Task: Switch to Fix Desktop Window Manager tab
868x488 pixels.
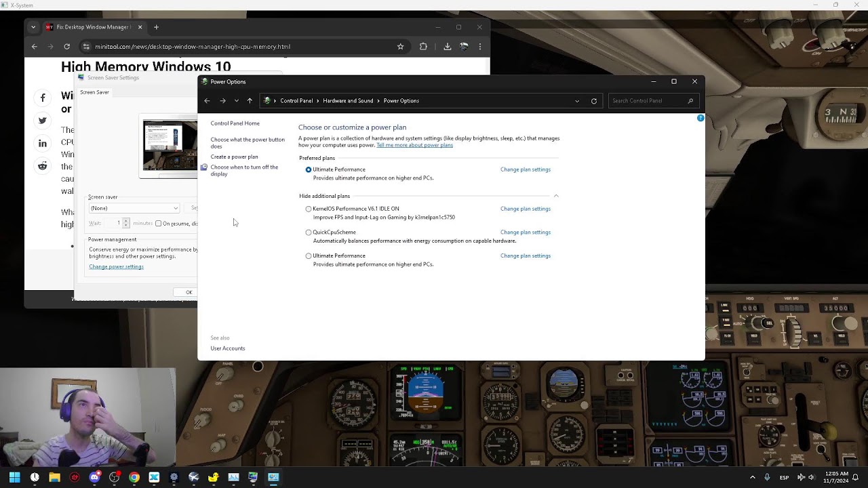Action: pos(94,27)
